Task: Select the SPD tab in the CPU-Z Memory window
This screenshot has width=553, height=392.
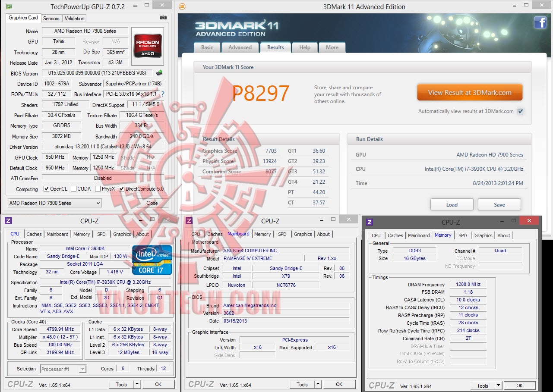Action: coord(462,235)
